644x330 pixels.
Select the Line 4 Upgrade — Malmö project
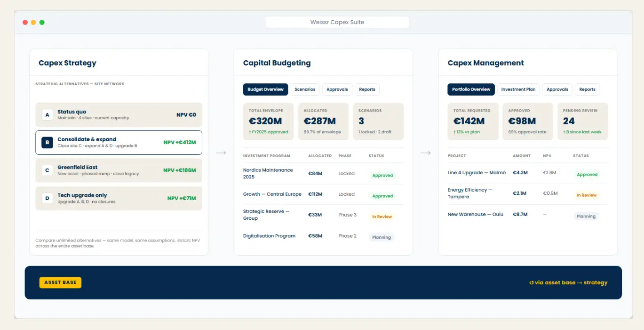(x=477, y=173)
